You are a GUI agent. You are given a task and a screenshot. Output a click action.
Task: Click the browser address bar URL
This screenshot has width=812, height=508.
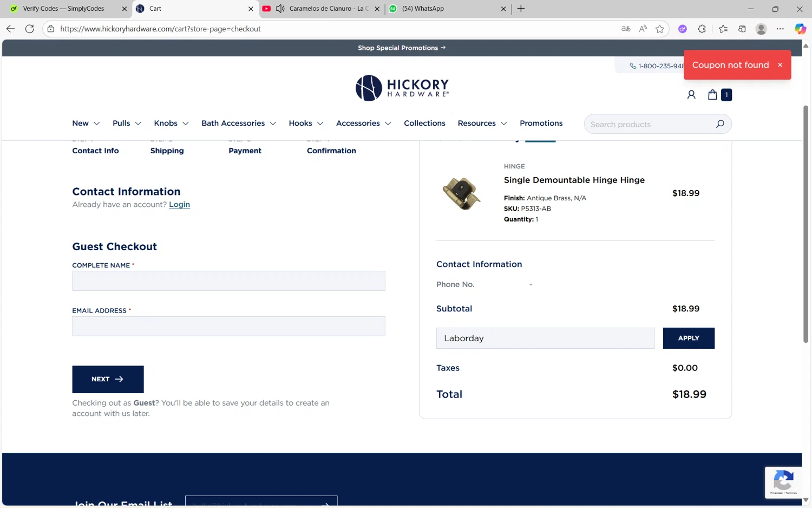[x=160, y=29]
